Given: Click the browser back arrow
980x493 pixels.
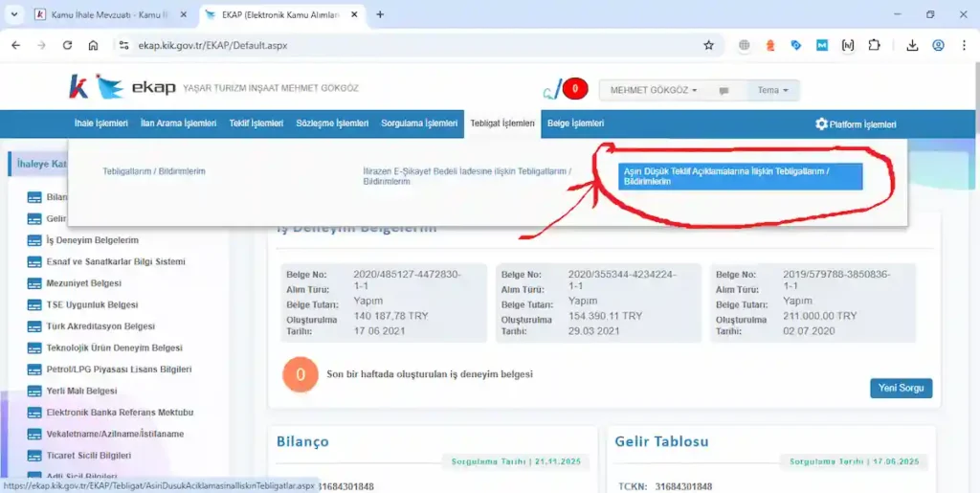Looking at the screenshot, I should (15, 45).
